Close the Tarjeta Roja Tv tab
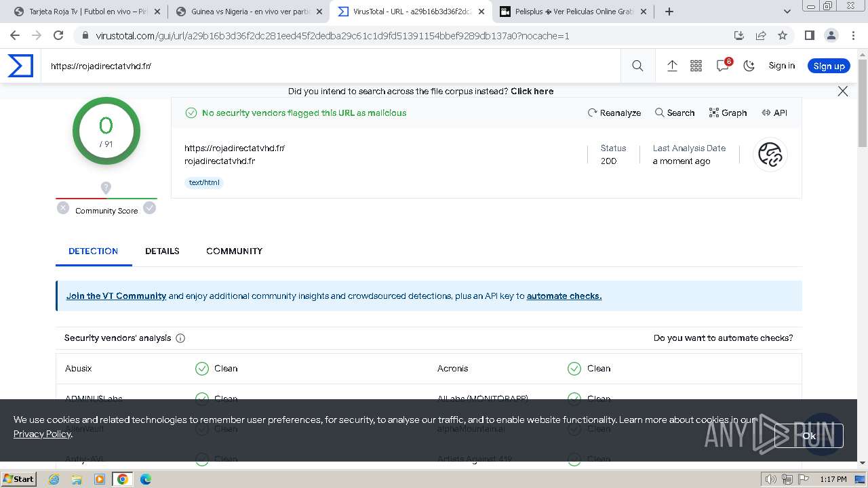Screen dimensions: 868x488 pyautogui.click(x=157, y=12)
